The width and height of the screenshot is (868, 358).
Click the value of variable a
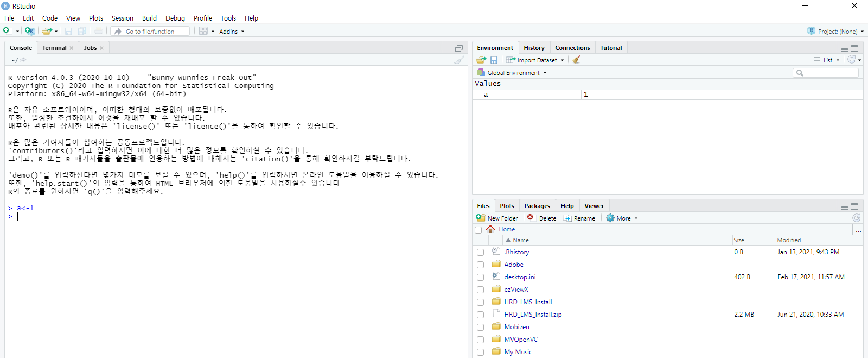pyautogui.click(x=586, y=95)
